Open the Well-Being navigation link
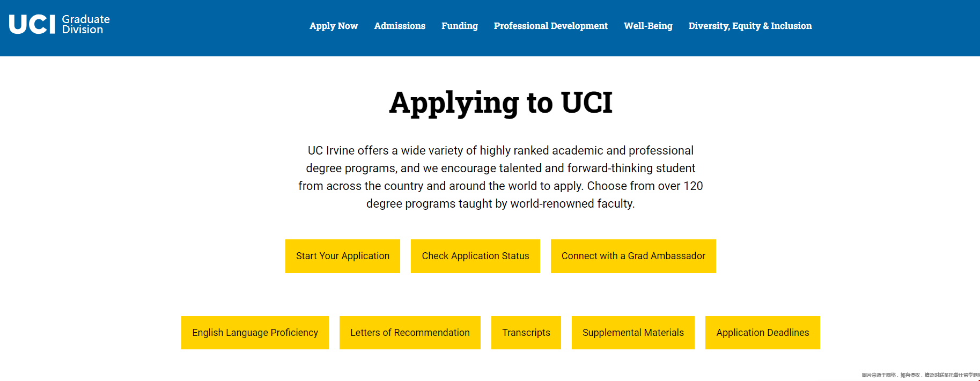 tap(648, 26)
